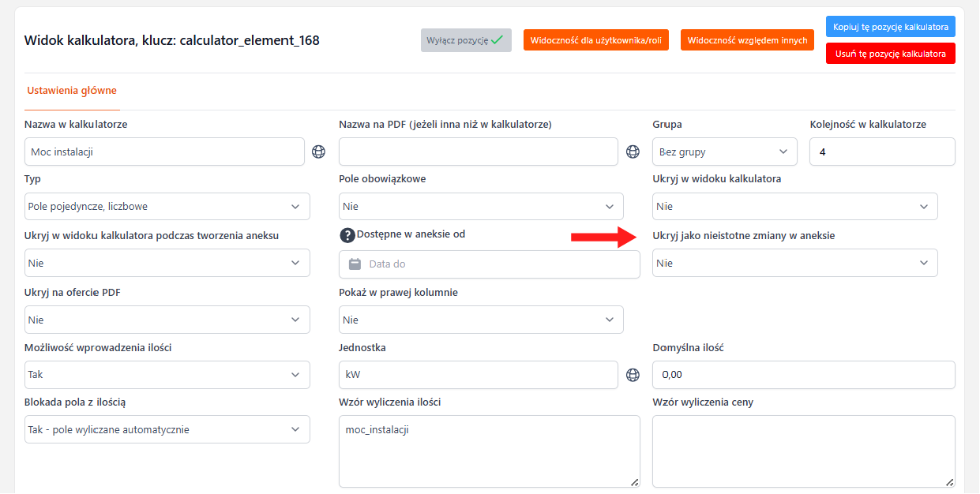Screen dimensions: 980x494
Task: Click globe icon beside Nazwa na PDF field
Action: coord(633,152)
